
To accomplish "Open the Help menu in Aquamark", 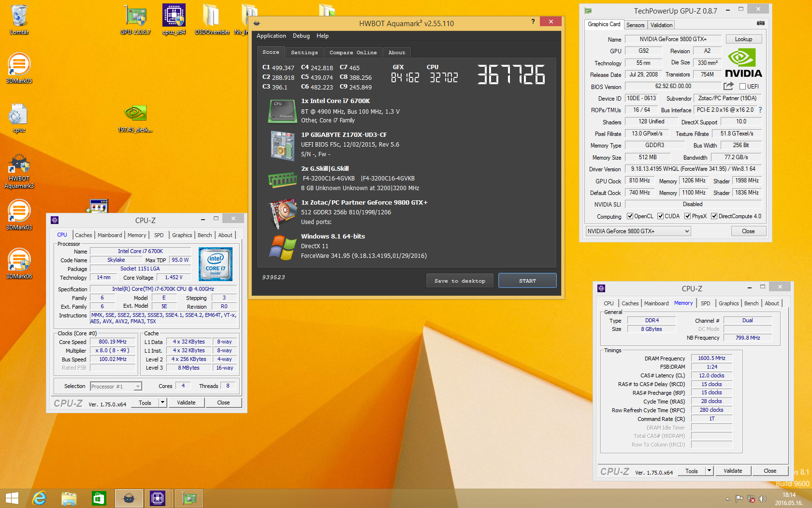I will coord(322,36).
